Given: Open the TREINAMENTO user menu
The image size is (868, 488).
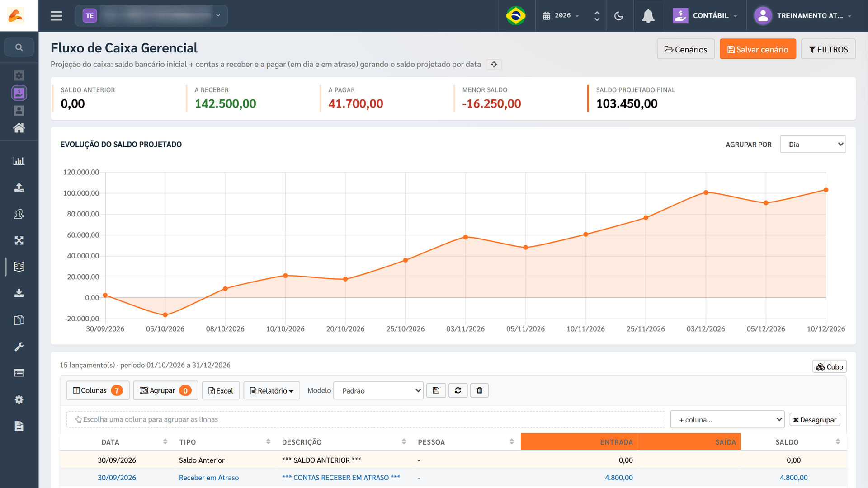Looking at the screenshot, I should coord(803,16).
